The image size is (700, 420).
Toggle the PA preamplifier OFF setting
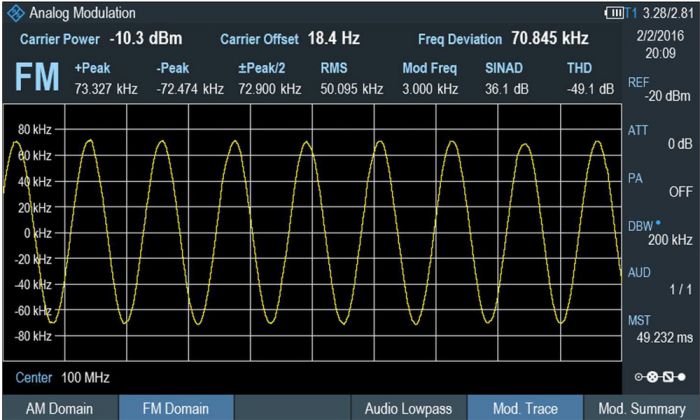click(659, 185)
